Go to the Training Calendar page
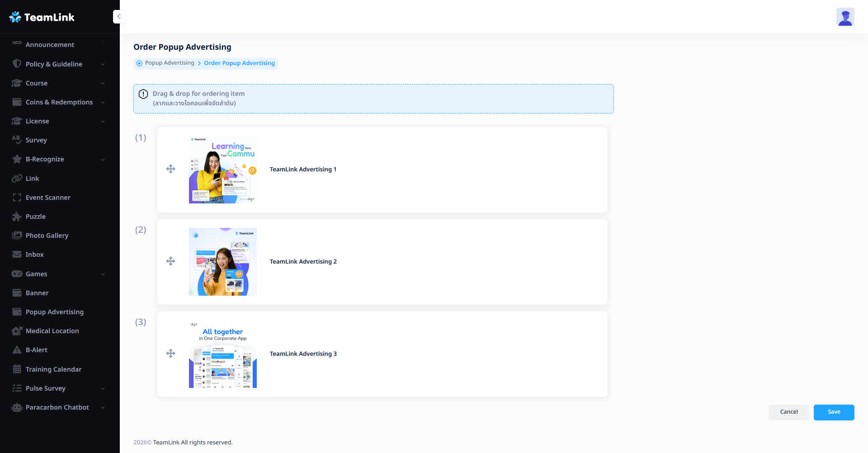The width and height of the screenshot is (868, 453). click(53, 369)
